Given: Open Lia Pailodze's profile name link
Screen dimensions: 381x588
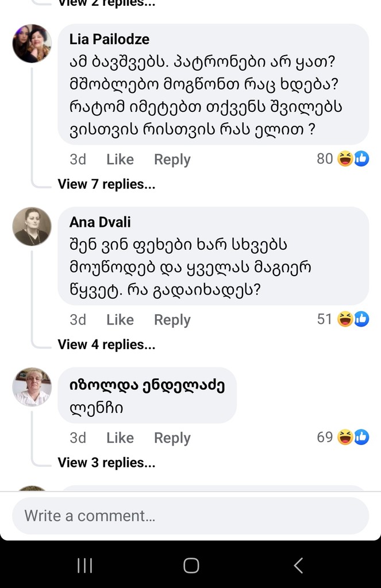Looking at the screenshot, I should pos(109,39).
